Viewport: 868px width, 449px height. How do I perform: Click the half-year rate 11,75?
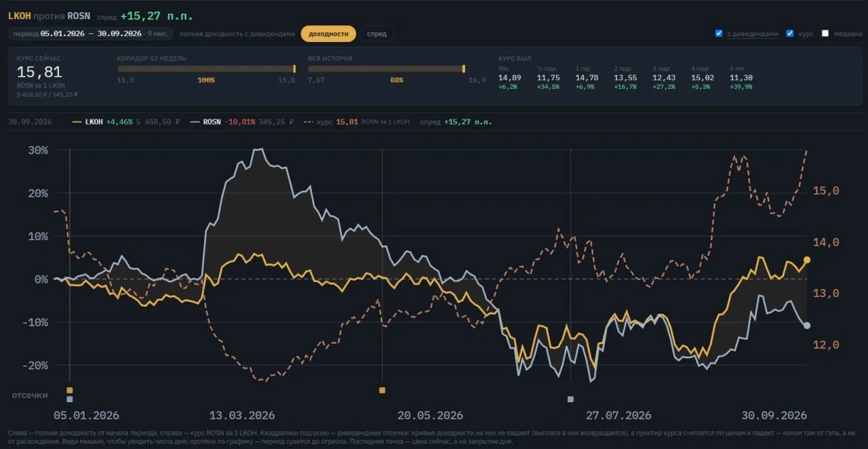click(x=548, y=77)
